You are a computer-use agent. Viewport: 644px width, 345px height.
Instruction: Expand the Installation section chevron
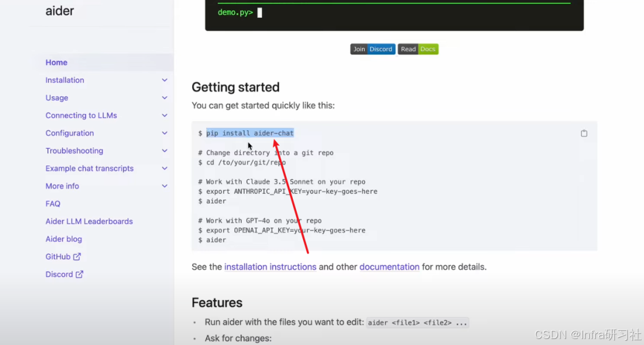click(x=165, y=80)
